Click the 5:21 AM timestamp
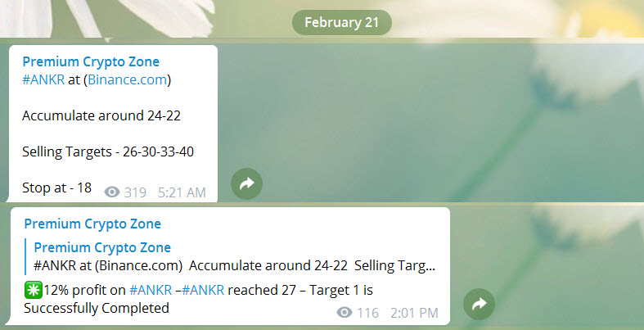This screenshot has width=644, height=330. pos(182,192)
